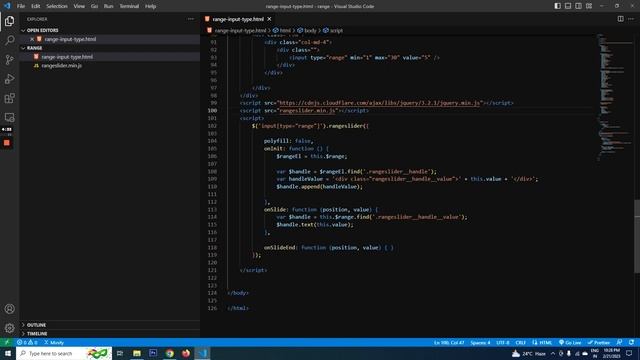Open the customize layout icon
The height and width of the screenshot is (360, 640).
click(x=589, y=6)
